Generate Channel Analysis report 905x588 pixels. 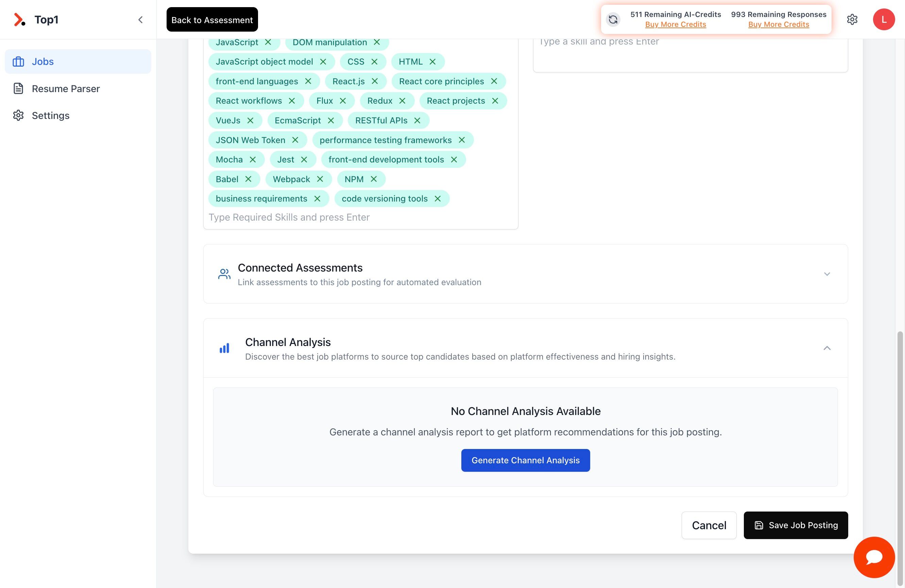tap(526, 460)
